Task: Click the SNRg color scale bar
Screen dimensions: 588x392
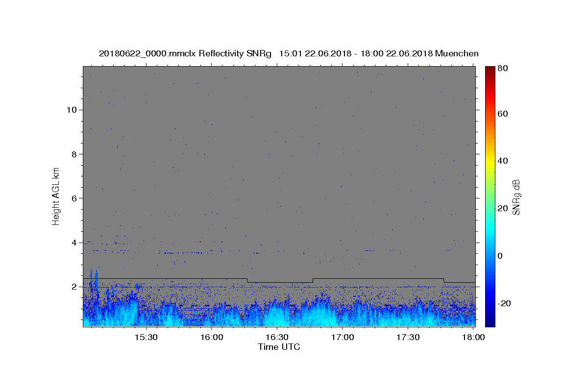Action: coord(490,196)
